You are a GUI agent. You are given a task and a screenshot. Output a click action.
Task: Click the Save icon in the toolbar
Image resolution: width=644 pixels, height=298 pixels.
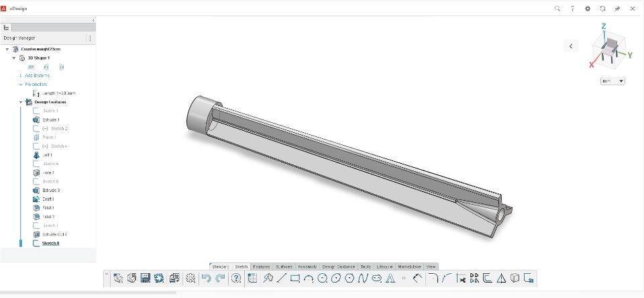[x=146, y=279]
